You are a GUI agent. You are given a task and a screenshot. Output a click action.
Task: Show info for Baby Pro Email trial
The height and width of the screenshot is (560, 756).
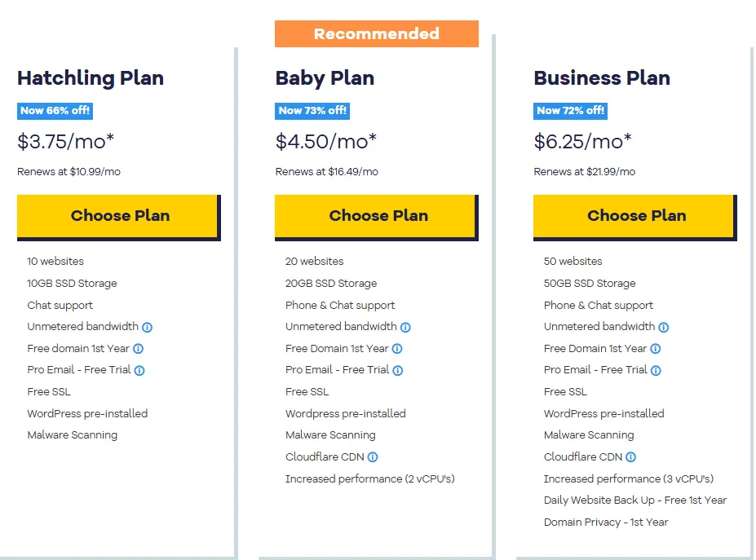pyautogui.click(x=398, y=370)
